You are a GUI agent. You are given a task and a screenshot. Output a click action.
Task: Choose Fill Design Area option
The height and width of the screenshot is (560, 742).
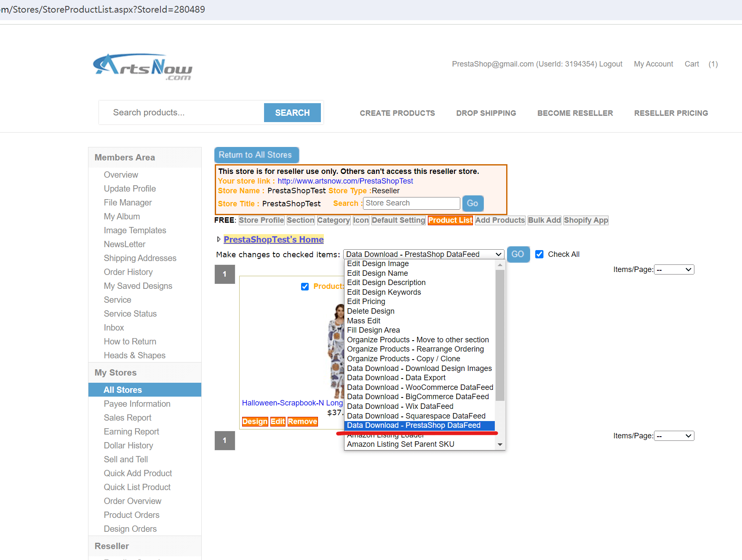pyautogui.click(x=419, y=330)
